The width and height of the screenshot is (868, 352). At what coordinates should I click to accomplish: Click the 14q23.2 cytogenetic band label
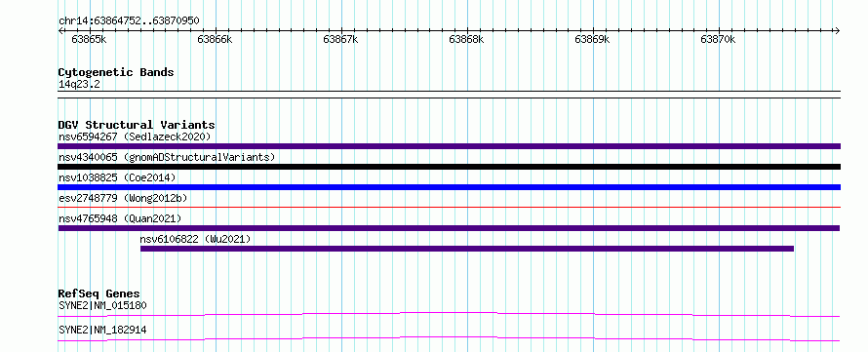pos(79,84)
